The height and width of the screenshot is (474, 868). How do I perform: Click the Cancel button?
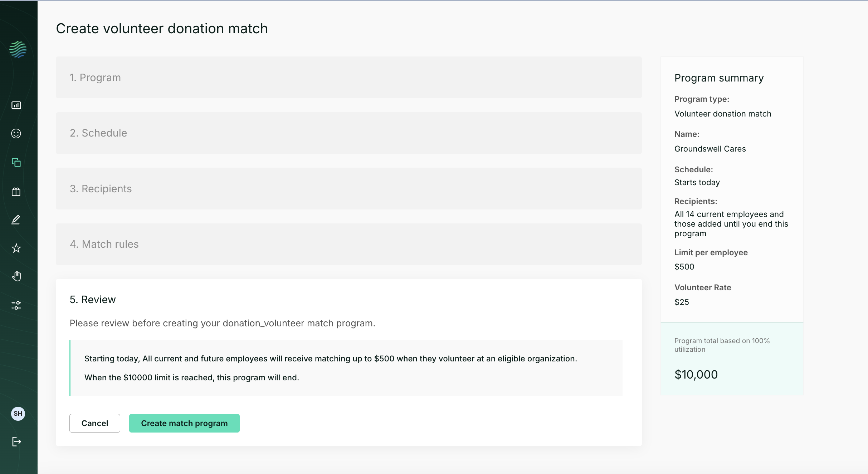click(x=94, y=423)
